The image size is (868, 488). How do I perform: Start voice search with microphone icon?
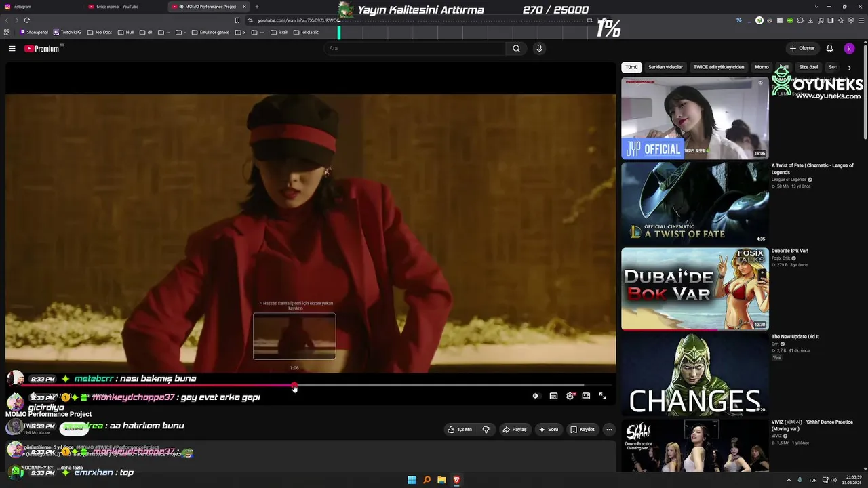pos(539,48)
